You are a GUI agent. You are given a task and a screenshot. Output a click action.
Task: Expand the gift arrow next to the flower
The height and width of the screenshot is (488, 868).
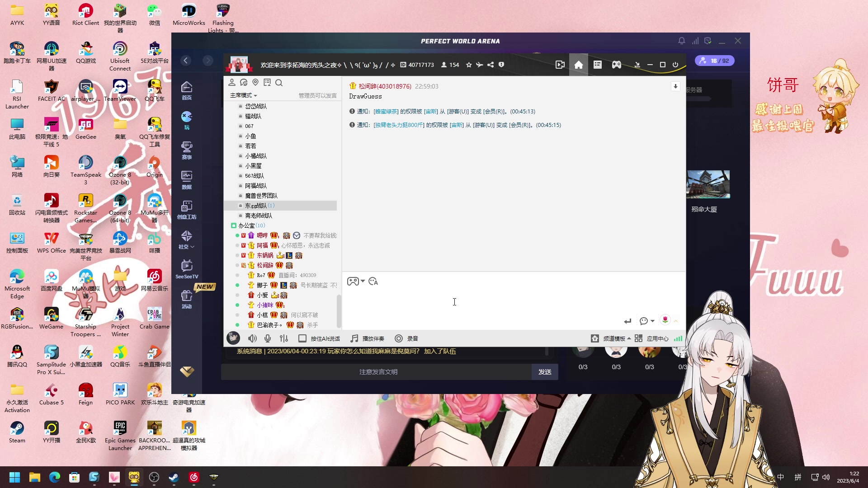click(676, 321)
